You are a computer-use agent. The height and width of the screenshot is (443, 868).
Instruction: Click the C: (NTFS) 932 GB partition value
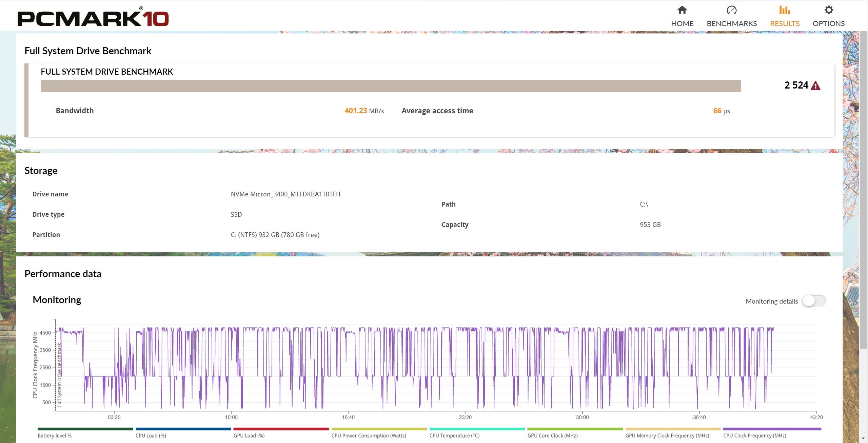(275, 235)
